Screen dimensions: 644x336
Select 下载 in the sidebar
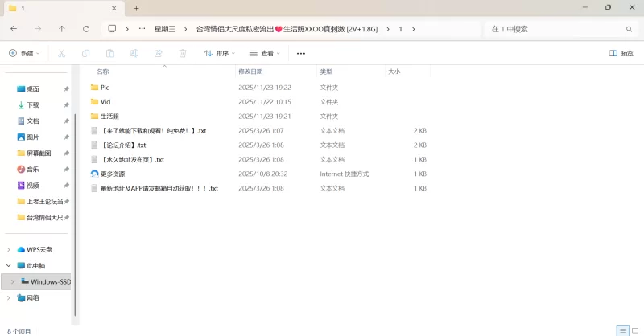tap(32, 104)
